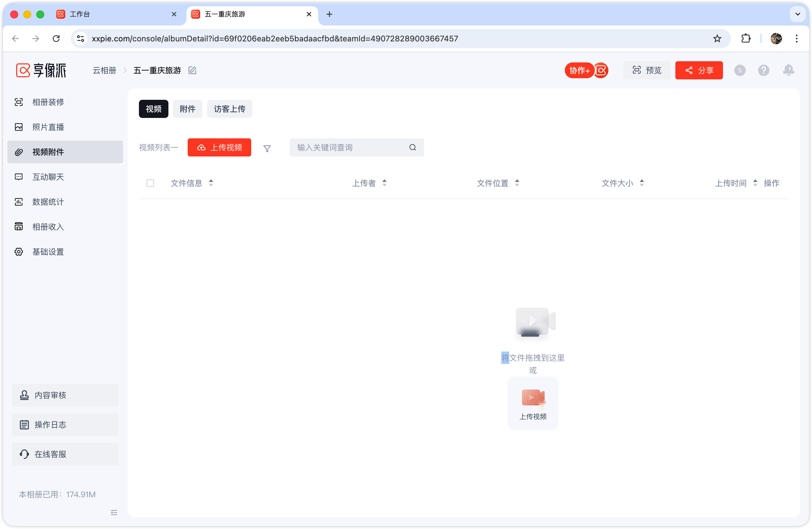The height and width of the screenshot is (529, 812).
Task: Focus the 输入关键词查询 search field
Action: (x=357, y=147)
